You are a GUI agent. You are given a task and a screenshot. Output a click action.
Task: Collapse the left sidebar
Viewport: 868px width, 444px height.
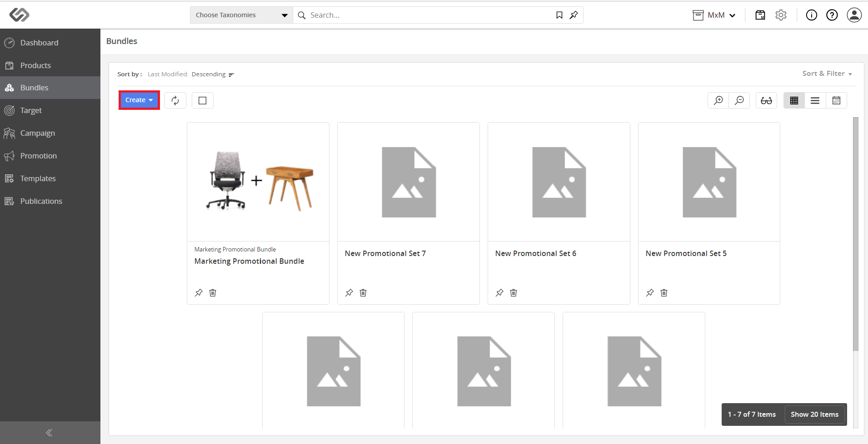coord(49,433)
